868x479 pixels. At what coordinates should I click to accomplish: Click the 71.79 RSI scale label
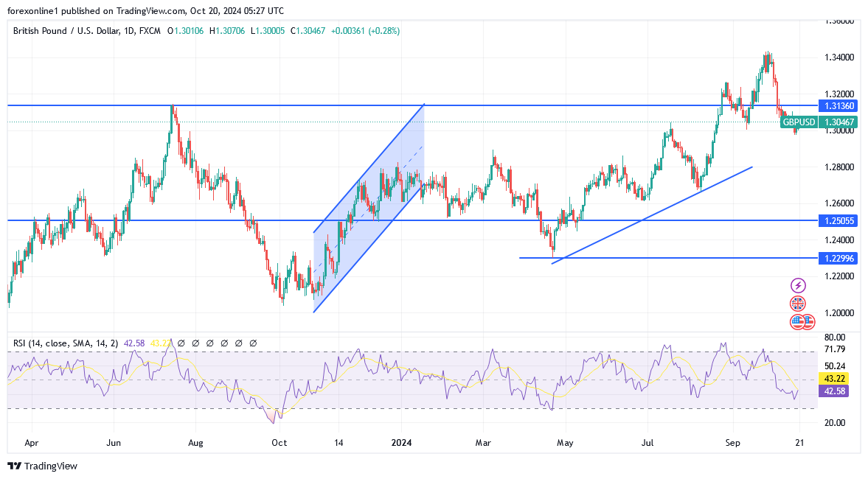(x=835, y=349)
